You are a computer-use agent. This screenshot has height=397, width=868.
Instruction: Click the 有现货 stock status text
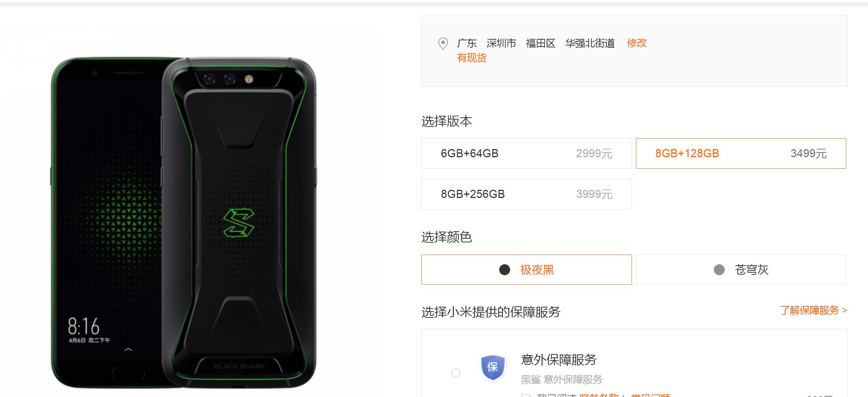pyautogui.click(x=472, y=58)
